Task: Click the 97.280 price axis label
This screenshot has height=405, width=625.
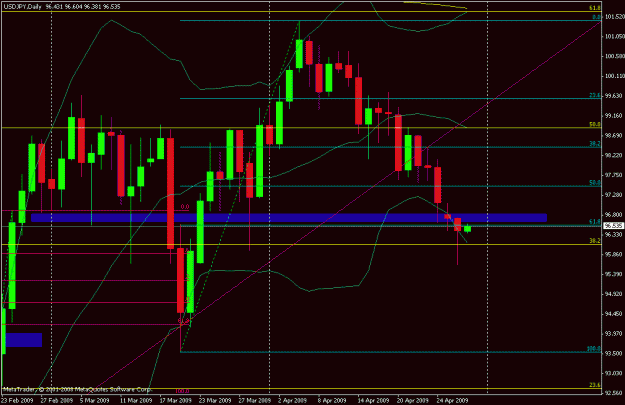Action: [x=614, y=195]
